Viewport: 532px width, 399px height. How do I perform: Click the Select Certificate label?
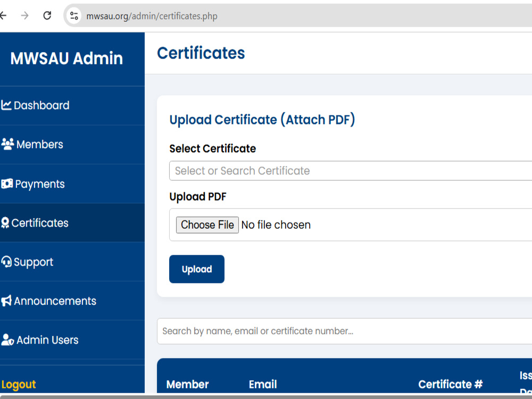coord(213,148)
